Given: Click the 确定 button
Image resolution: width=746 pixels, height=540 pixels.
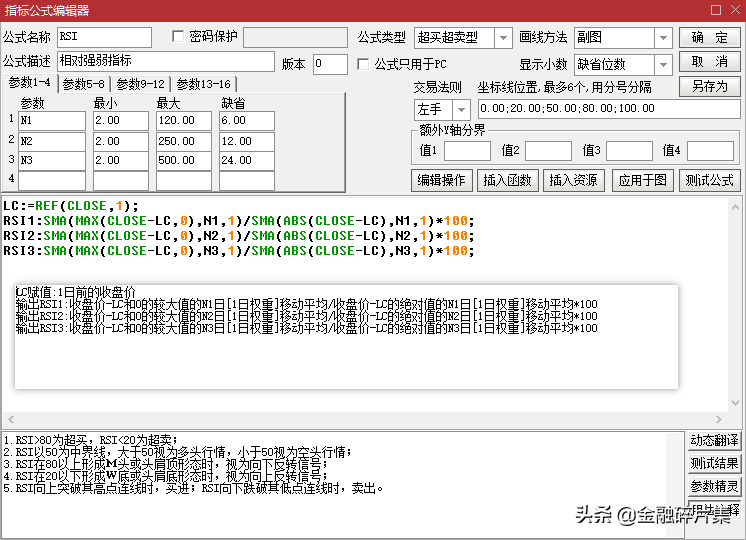Looking at the screenshot, I should (710, 38).
